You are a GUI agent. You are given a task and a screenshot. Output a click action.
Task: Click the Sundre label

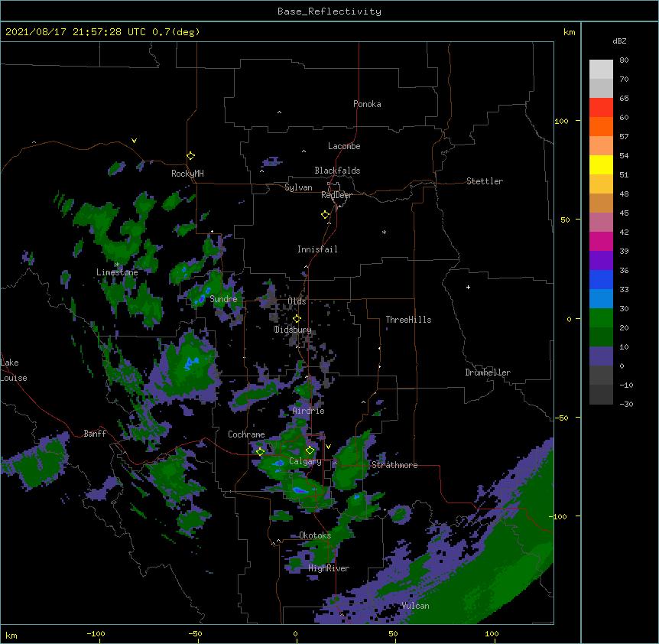[223, 299]
